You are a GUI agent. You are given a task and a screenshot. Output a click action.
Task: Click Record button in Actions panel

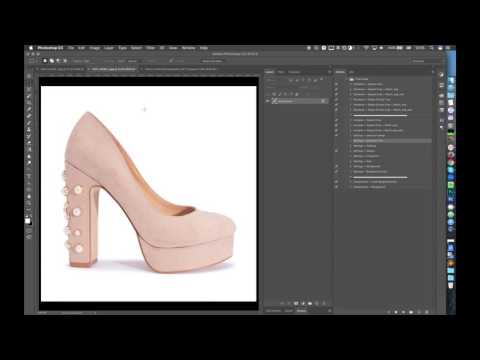coord(396,312)
